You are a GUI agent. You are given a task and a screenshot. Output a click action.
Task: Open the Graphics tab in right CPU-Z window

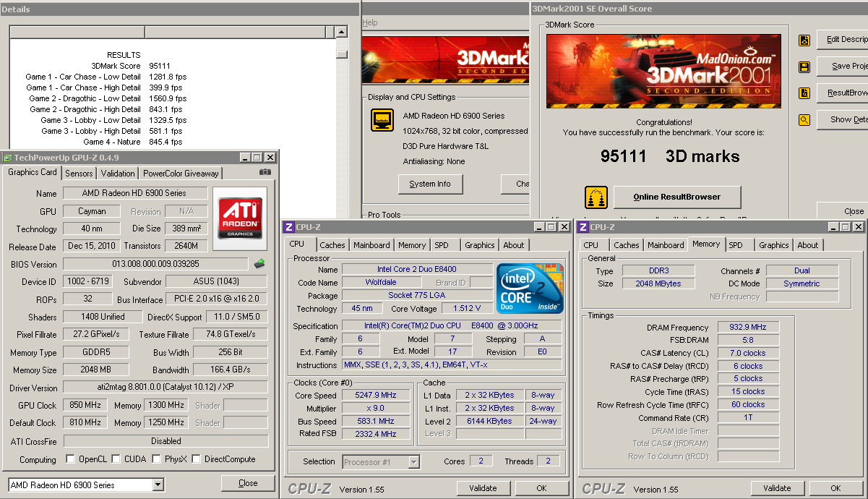tap(774, 245)
